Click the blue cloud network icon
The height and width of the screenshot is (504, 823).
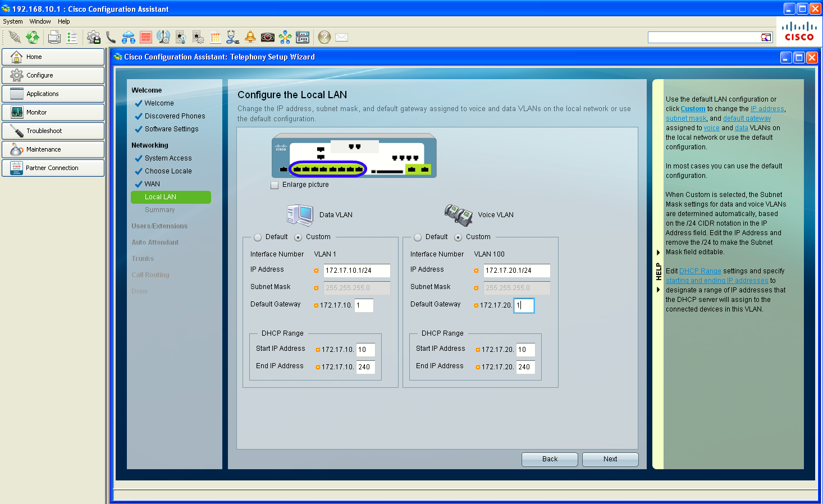[x=129, y=37]
